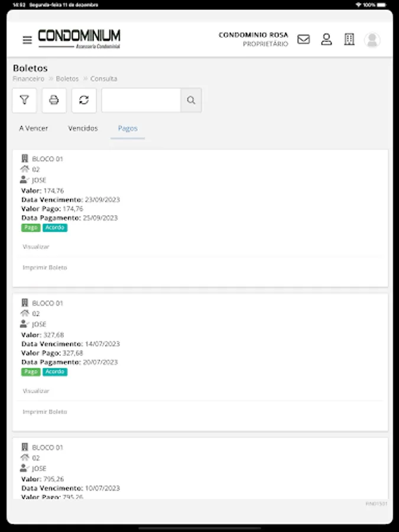
Task: Open messages via the envelope icon
Action: (303, 40)
